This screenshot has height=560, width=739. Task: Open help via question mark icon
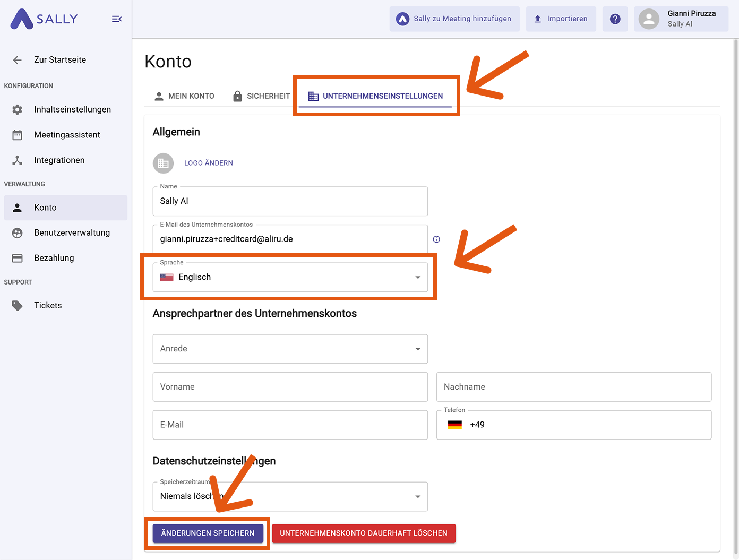615,19
